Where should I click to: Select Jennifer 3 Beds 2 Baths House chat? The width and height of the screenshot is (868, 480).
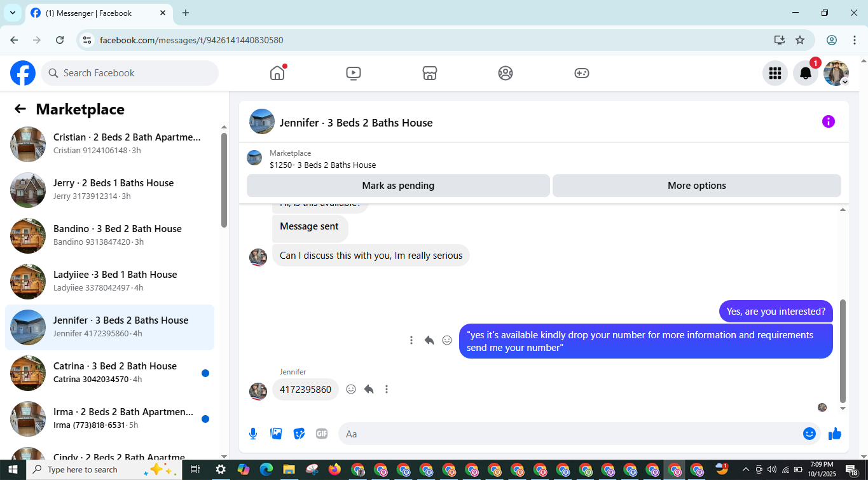109,327
